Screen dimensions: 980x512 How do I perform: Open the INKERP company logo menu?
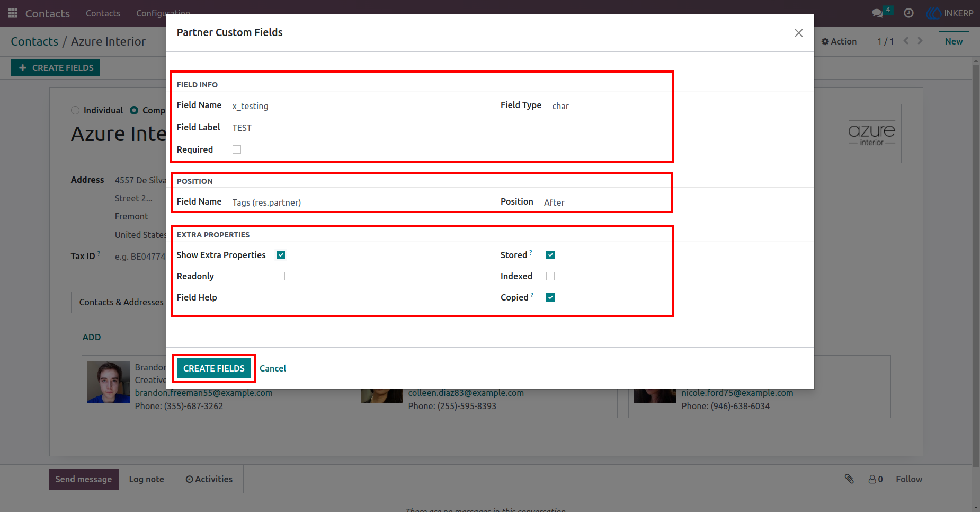click(x=950, y=13)
